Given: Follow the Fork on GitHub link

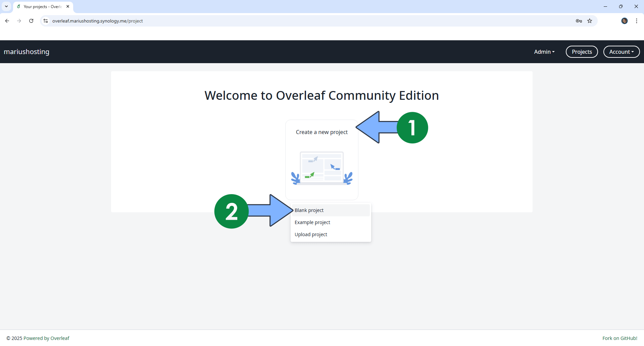Looking at the screenshot, I should 620,338.
